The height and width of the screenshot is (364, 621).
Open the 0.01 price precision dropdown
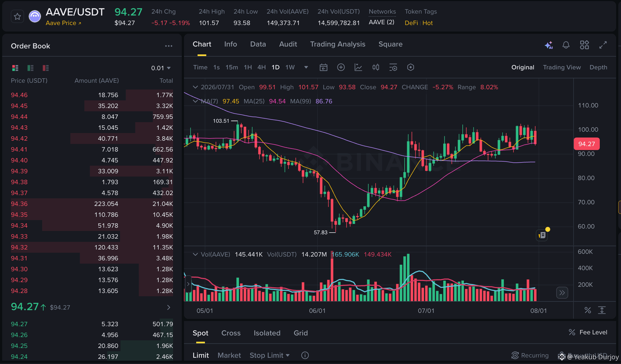(161, 68)
